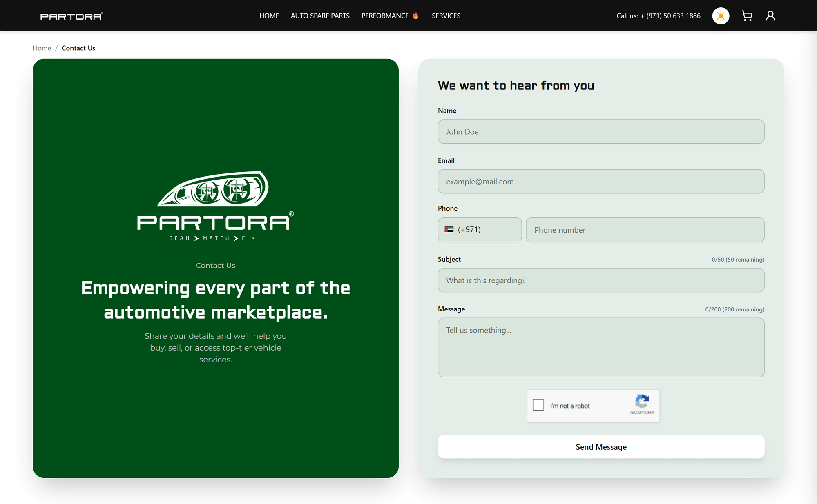Viewport: 817px width, 504px height.
Task: Open the user account icon
Action: pos(770,16)
